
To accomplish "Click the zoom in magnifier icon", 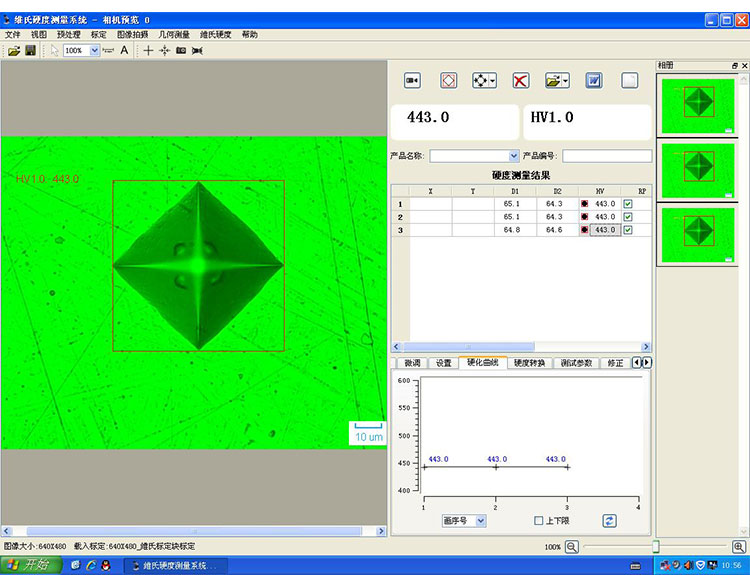I will click(738, 547).
